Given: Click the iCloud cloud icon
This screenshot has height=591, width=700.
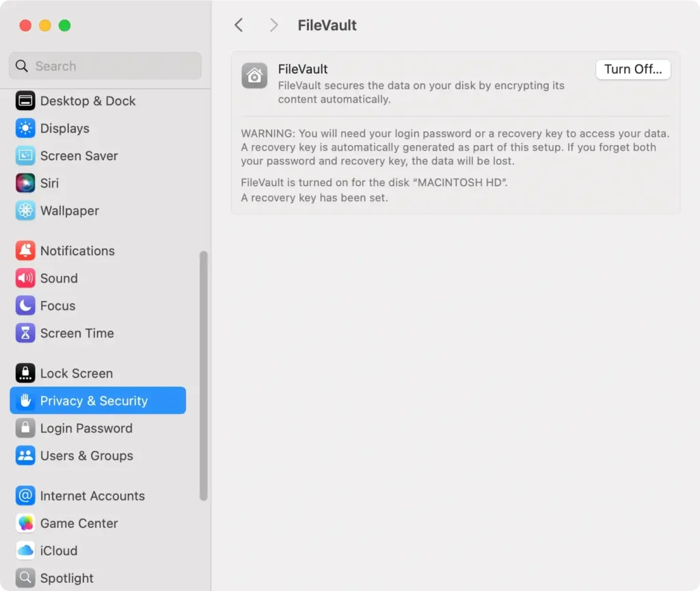Looking at the screenshot, I should pyautogui.click(x=25, y=551).
